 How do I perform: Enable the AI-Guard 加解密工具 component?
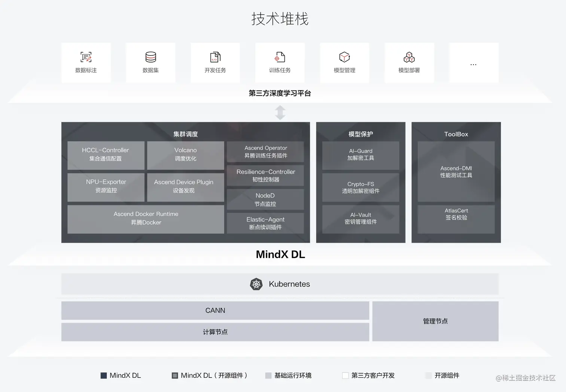coord(360,155)
